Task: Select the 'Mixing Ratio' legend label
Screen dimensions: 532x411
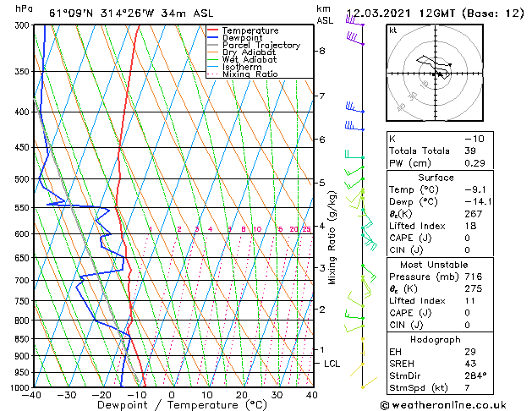Action: pos(250,74)
